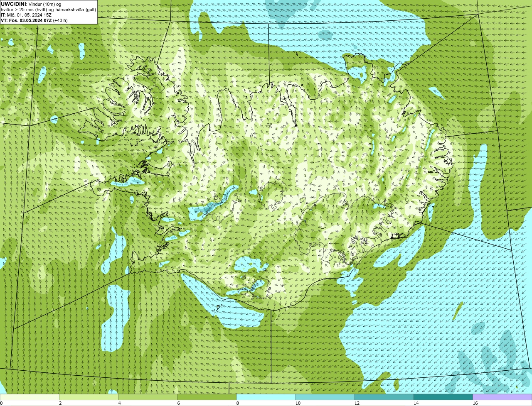Click the 14–16 m/s dark teal swatch
The width and height of the screenshot is (532, 406).
(x=443, y=397)
